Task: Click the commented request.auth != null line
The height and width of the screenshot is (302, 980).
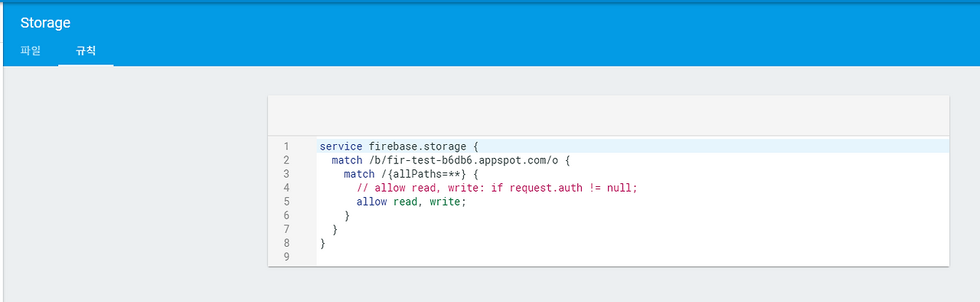Action: click(x=497, y=188)
